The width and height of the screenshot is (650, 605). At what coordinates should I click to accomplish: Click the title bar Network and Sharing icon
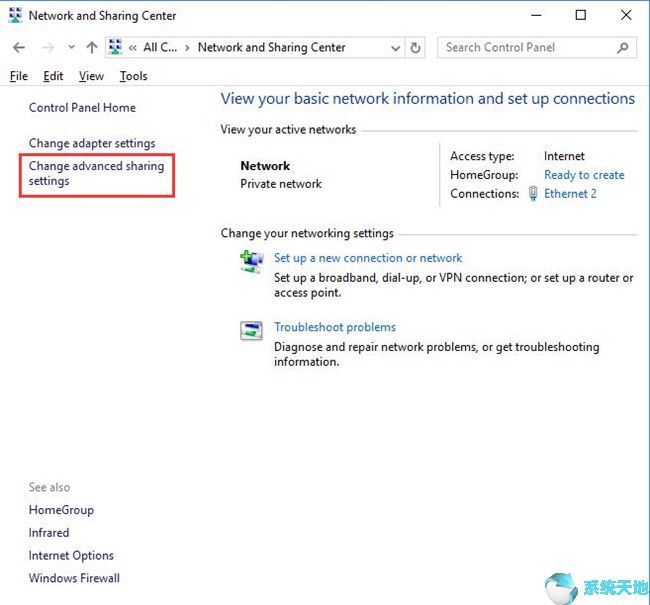[15, 15]
